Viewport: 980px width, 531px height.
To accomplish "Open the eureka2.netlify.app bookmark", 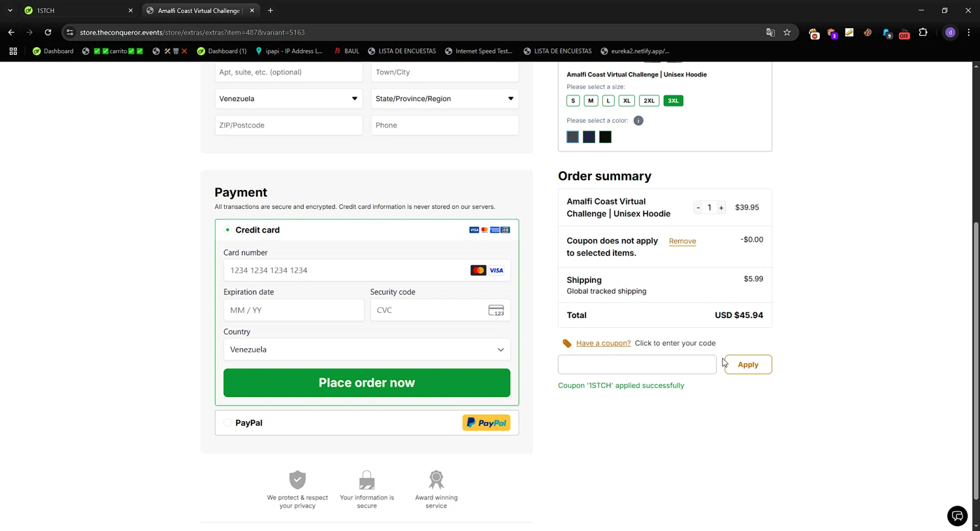I will coord(634,51).
